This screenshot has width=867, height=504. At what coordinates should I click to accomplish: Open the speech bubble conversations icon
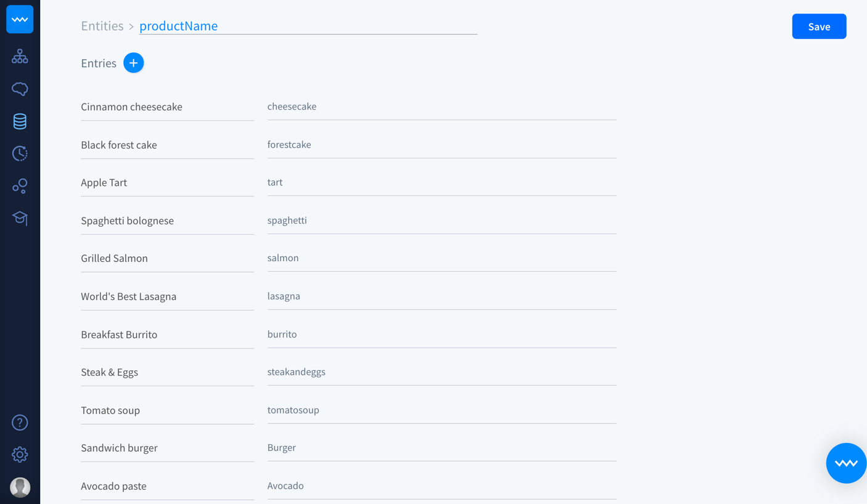tap(20, 89)
